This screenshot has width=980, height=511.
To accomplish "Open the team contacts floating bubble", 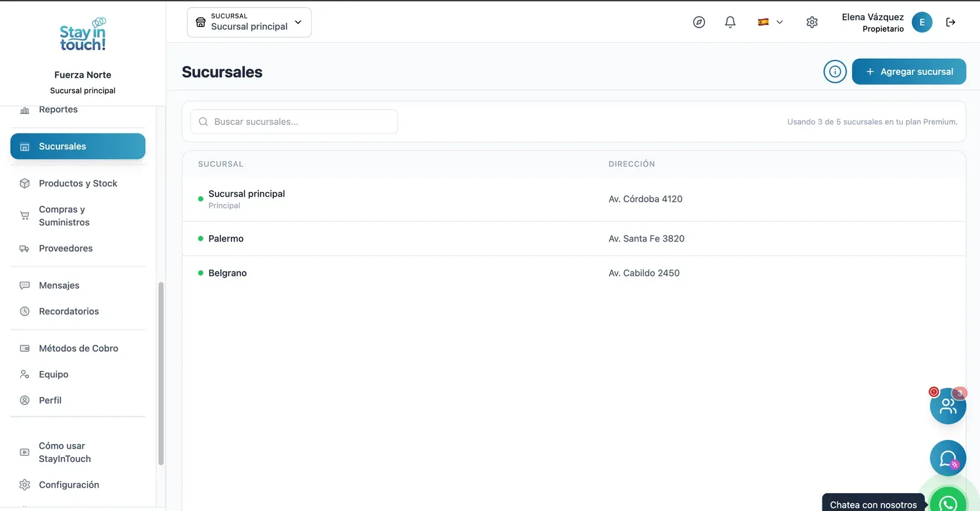I will (948, 406).
